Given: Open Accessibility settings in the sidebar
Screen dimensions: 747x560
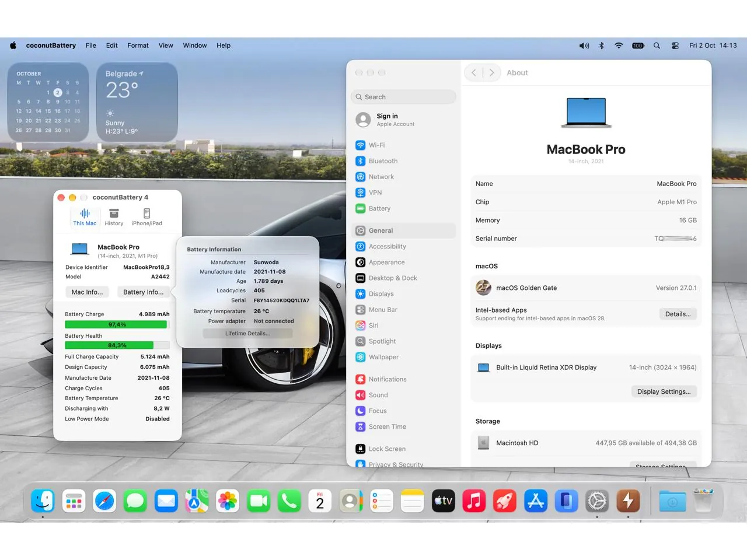Looking at the screenshot, I should pos(404,247).
